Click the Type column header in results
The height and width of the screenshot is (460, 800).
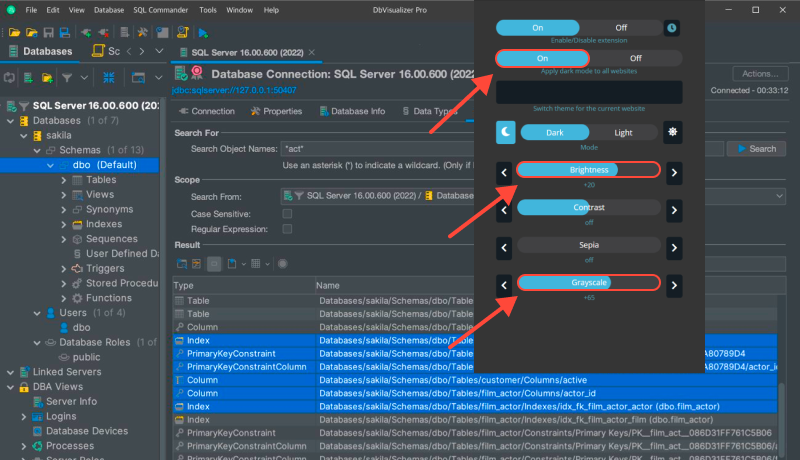243,286
